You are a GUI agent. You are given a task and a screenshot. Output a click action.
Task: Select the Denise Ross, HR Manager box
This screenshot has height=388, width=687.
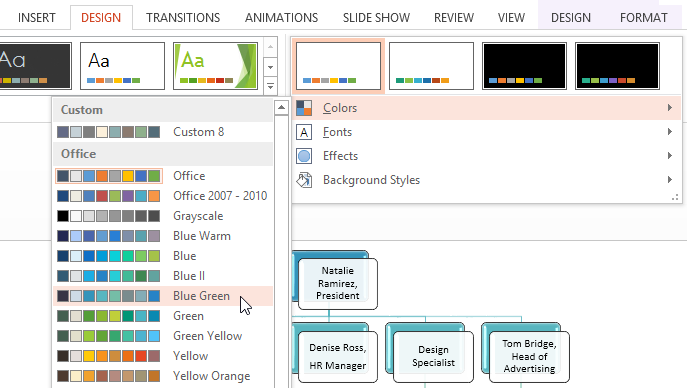pos(337,356)
